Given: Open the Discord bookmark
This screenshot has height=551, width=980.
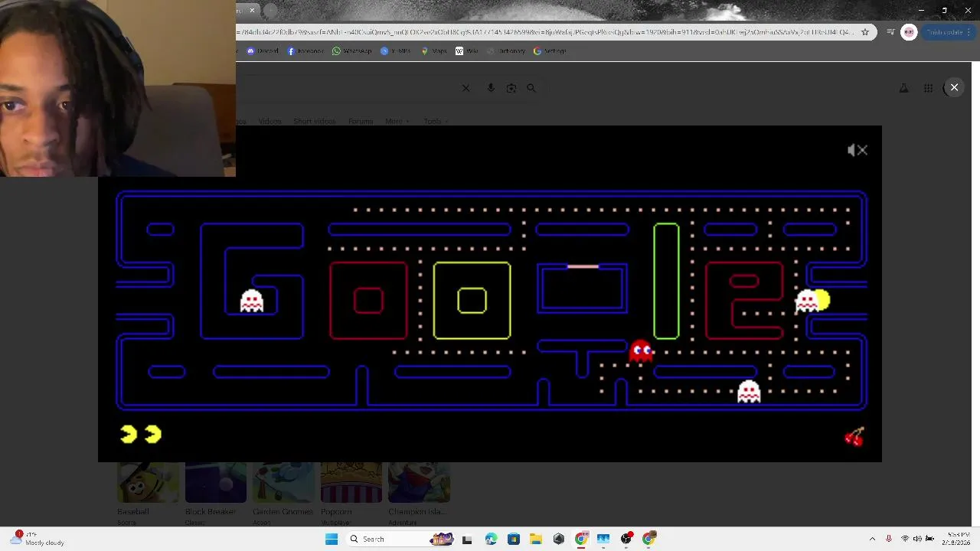Looking at the screenshot, I should [263, 51].
